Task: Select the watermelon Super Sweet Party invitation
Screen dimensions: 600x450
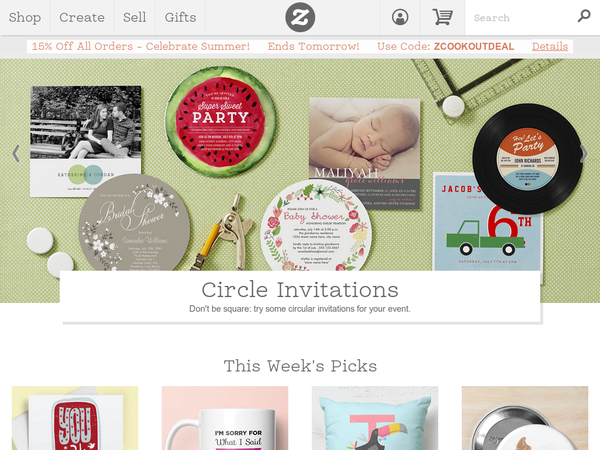Action: click(x=220, y=122)
